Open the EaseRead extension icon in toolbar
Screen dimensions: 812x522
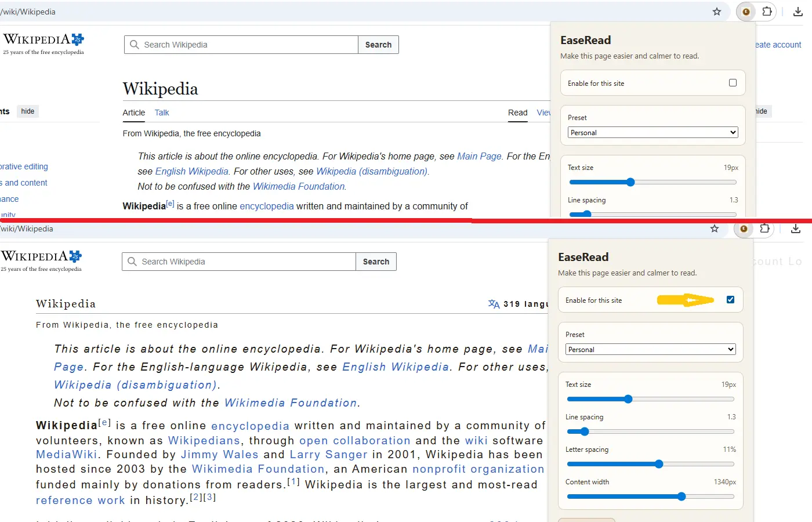[745, 12]
